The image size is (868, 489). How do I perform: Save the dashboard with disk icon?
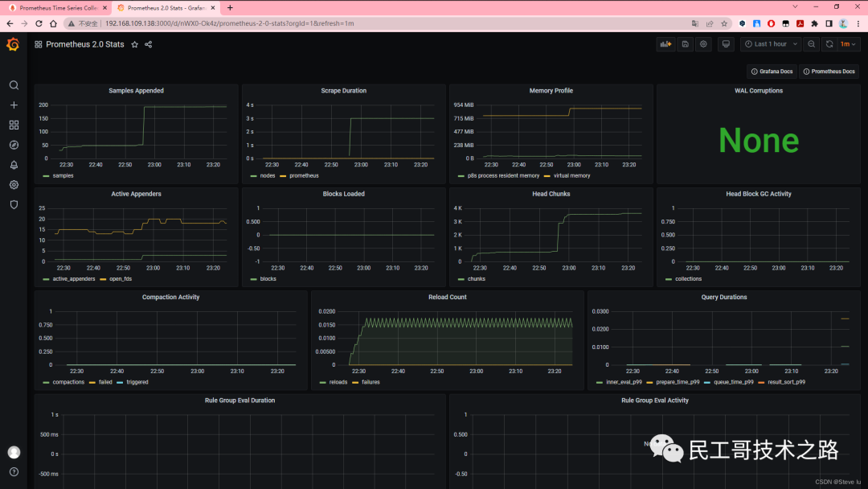(686, 44)
